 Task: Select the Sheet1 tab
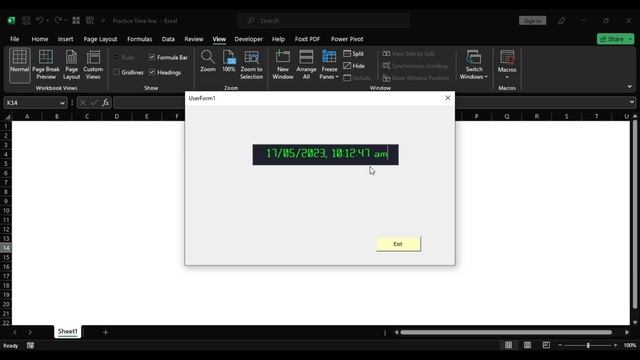point(67,331)
